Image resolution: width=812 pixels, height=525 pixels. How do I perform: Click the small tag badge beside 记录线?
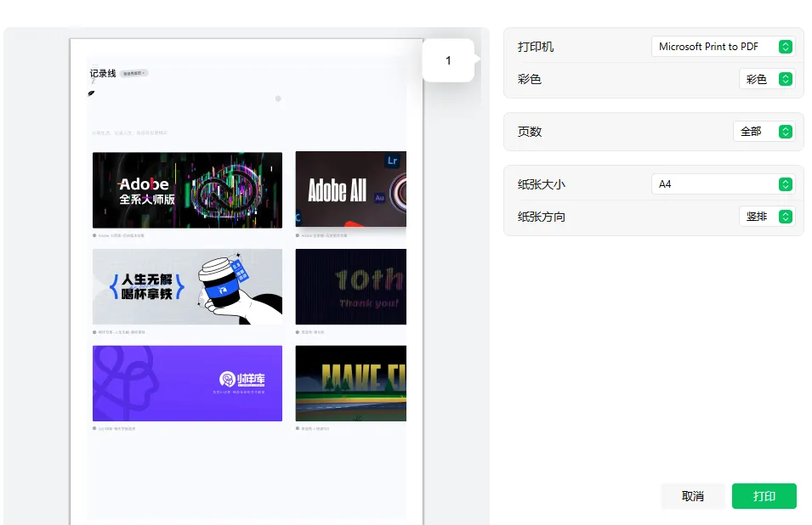[x=134, y=73]
